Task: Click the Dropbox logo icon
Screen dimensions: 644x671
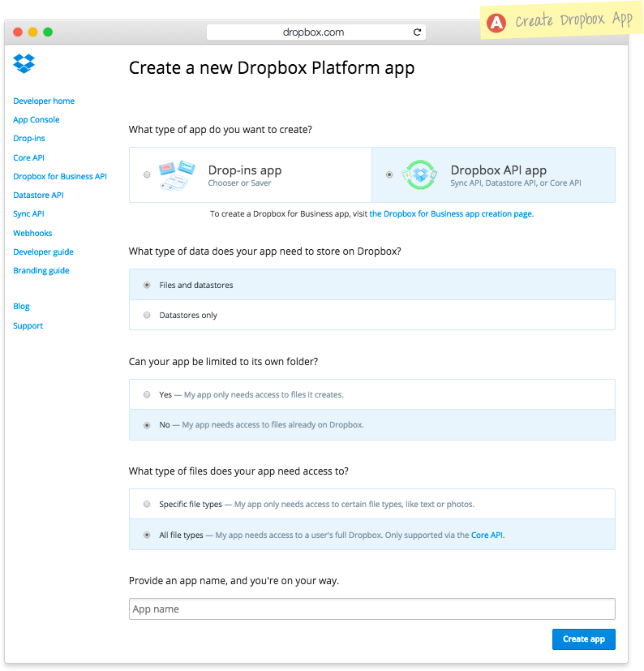Action: [24, 64]
